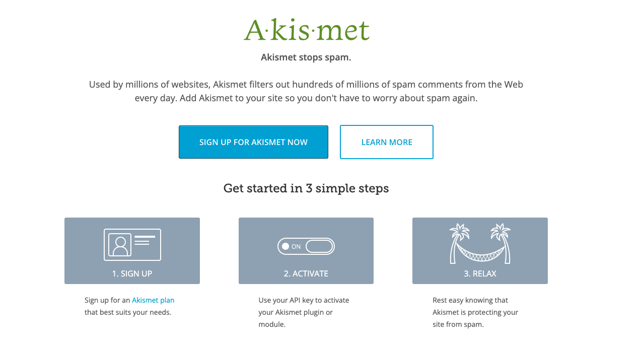Open the Learn More button
644x347 pixels.
[386, 142]
